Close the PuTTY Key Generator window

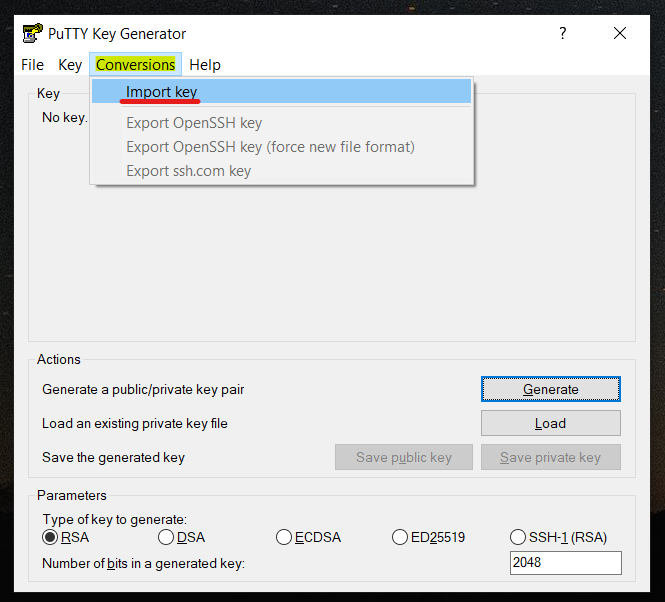pyautogui.click(x=620, y=33)
